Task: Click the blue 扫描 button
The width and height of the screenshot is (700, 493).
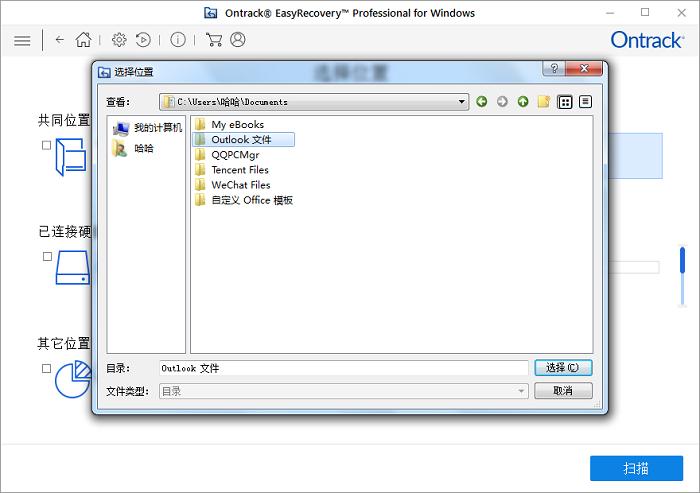Action: pyautogui.click(x=637, y=468)
